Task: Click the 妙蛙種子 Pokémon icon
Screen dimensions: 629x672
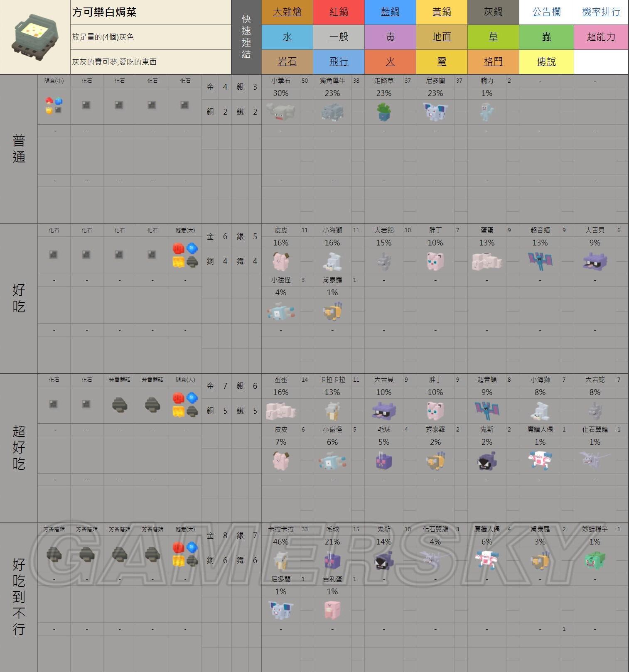Action: pyautogui.click(x=595, y=561)
